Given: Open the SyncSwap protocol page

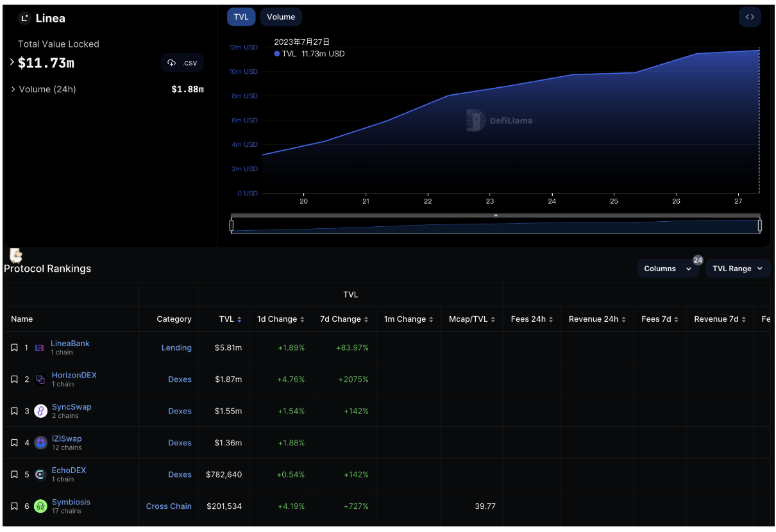Looking at the screenshot, I should coord(72,407).
